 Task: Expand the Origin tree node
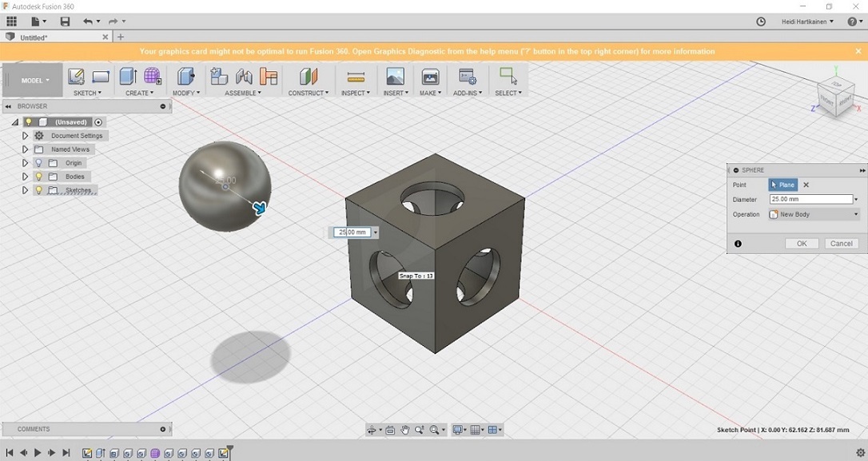(x=25, y=163)
